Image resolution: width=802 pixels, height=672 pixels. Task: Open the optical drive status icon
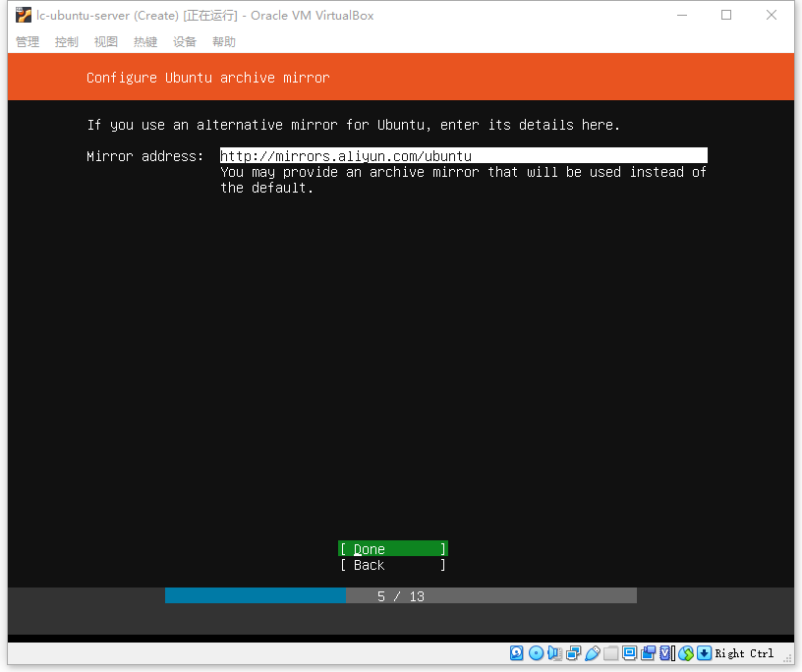pos(536,653)
